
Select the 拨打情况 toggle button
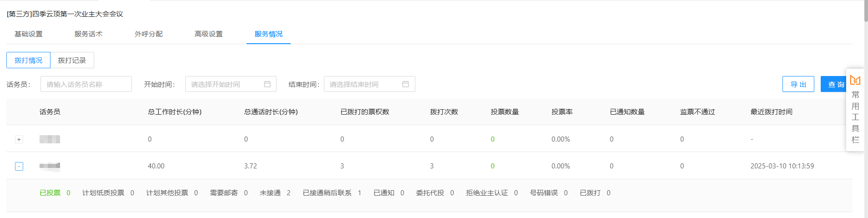pos(28,60)
